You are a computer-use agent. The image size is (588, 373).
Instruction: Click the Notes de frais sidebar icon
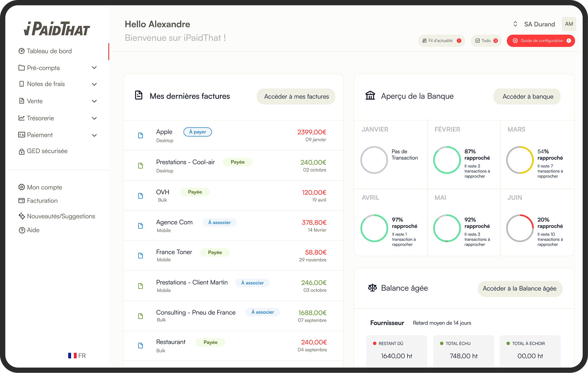click(x=22, y=84)
